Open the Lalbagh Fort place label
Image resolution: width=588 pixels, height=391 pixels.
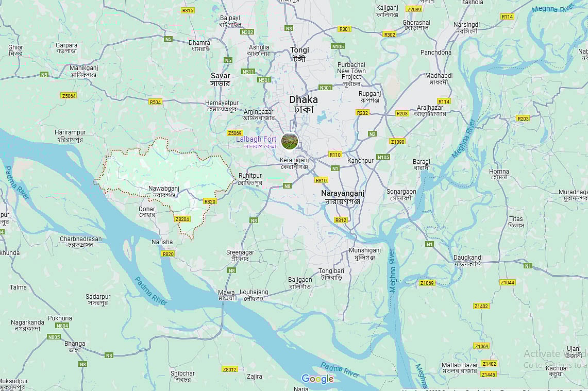[256, 142]
